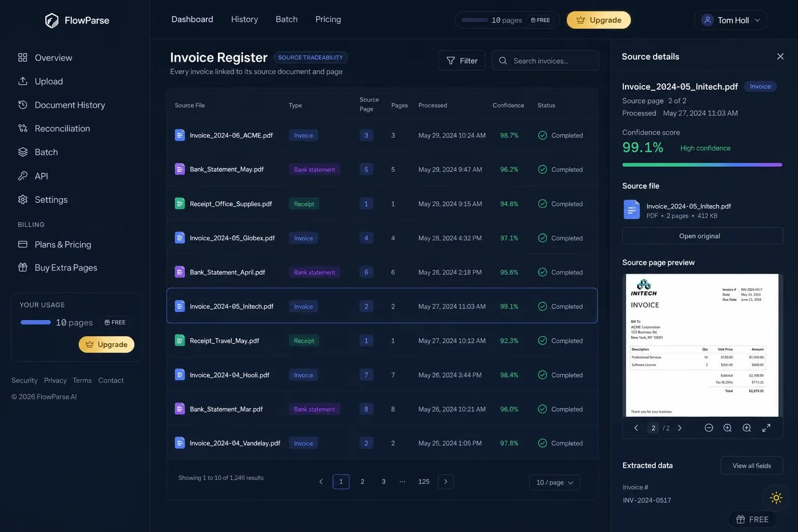Click the FREE gift badge at bottom right

(x=752, y=519)
